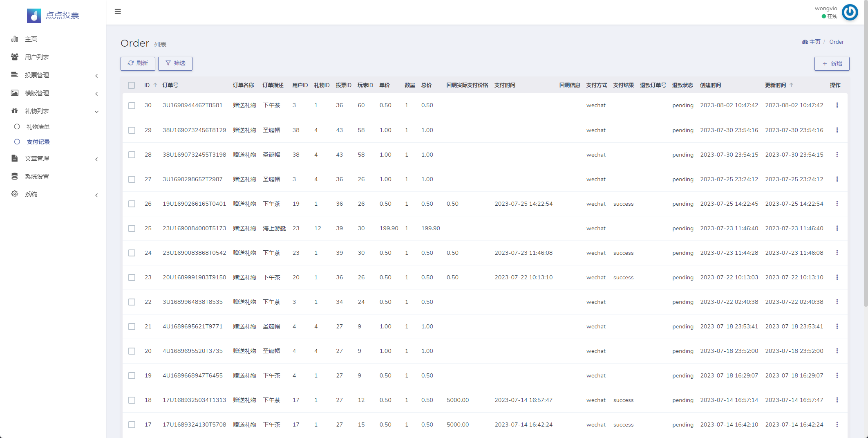
Task: Click the 刷新 refresh button
Action: [x=138, y=63]
